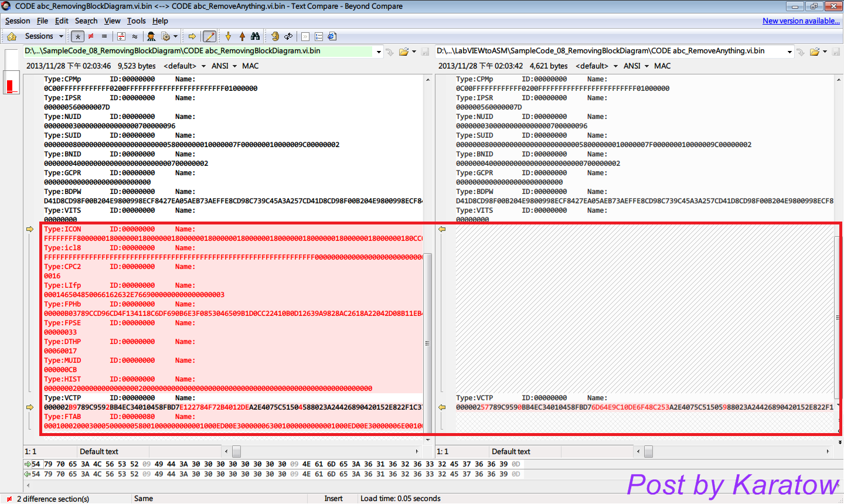The width and height of the screenshot is (844, 504).
Task: Browse for the left file with the folder button
Action: tap(404, 51)
